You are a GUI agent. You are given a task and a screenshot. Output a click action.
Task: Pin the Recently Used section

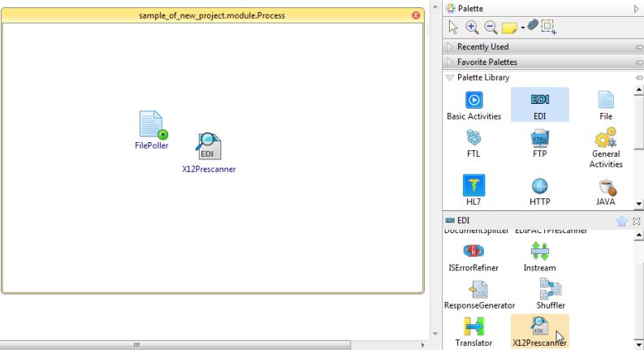[639, 47]
